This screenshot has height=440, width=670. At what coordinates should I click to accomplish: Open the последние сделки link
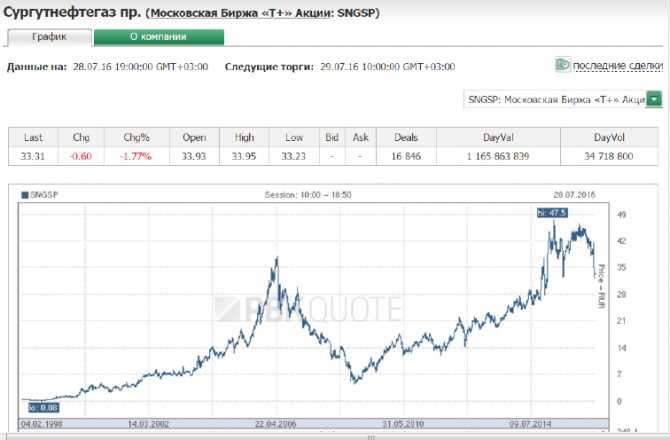point(617,65)
